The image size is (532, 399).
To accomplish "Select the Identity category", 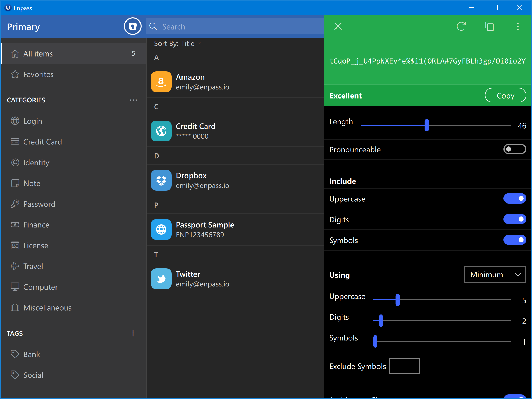I will click(x=73, y=163).
